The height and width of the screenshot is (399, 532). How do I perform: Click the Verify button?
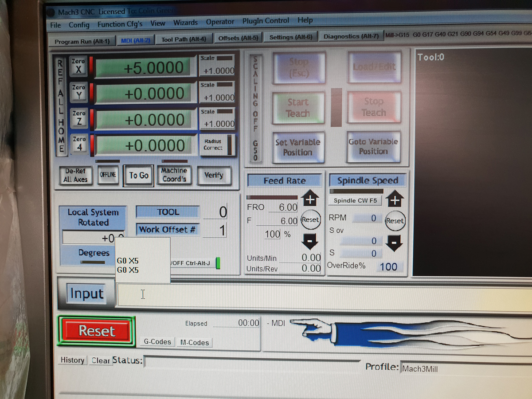(214, 175)
